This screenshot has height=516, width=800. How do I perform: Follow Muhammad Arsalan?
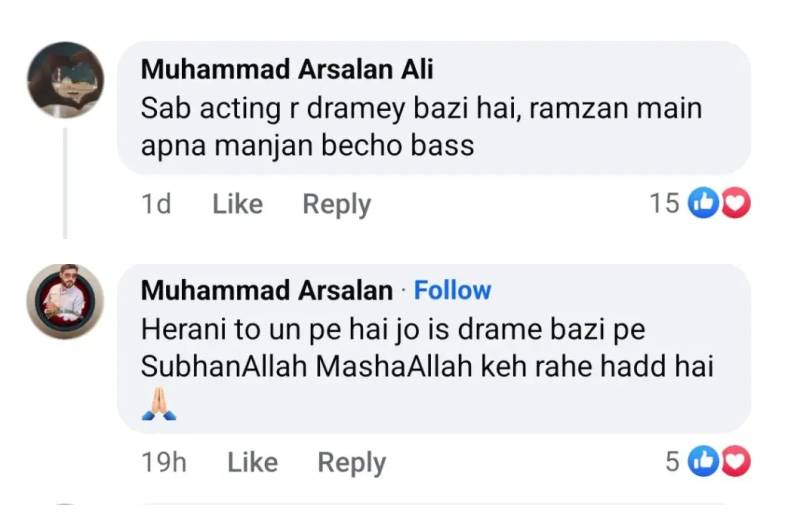pos(453,290)
